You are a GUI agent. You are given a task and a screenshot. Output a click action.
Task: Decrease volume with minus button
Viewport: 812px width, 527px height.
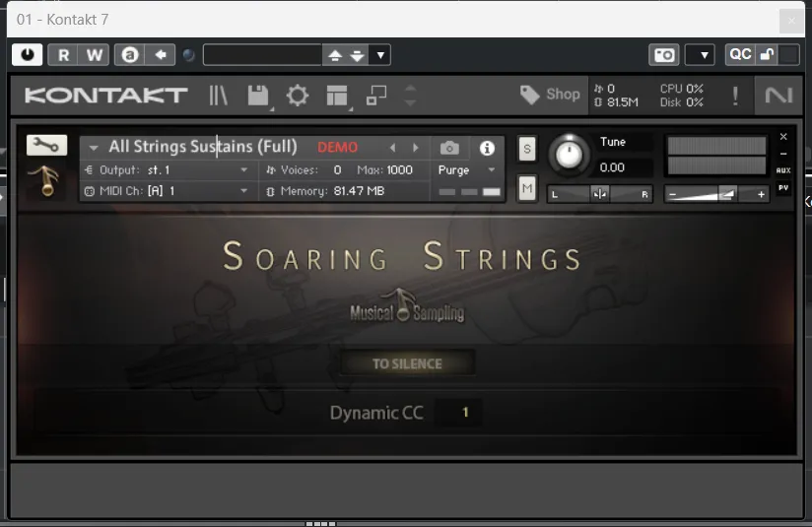click(672, 195)
